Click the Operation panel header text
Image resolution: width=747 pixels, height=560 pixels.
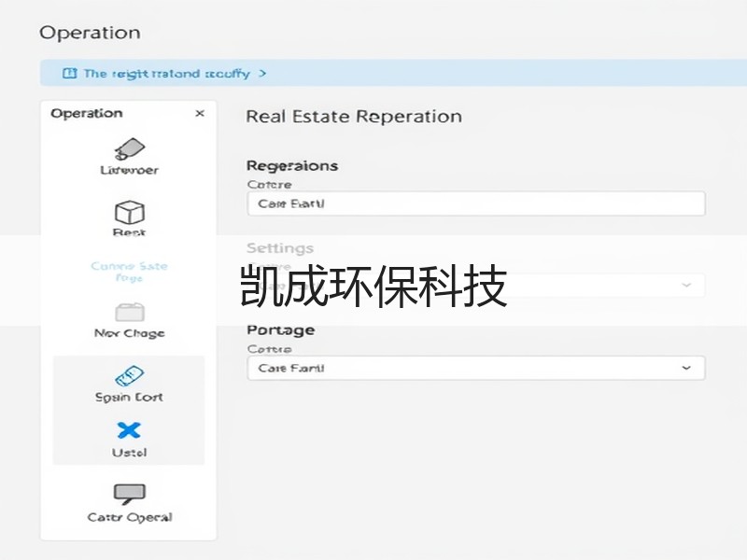87,113
